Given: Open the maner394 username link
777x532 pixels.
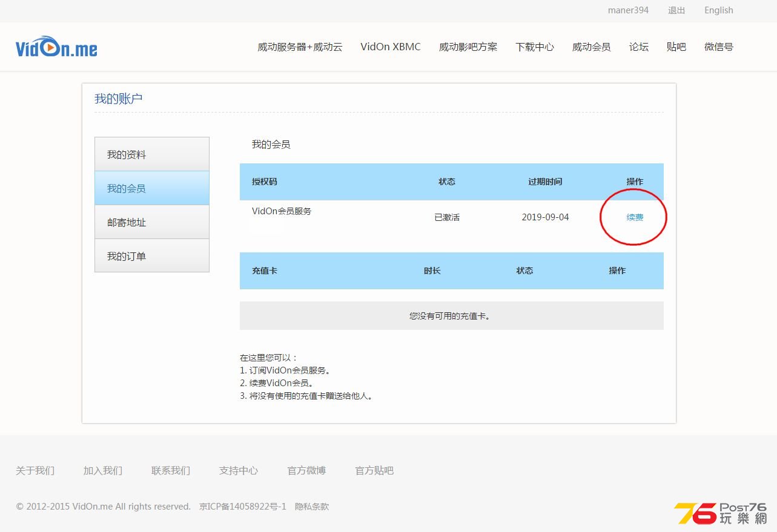Looking at the screenshot, I should [x=628, y=10].
